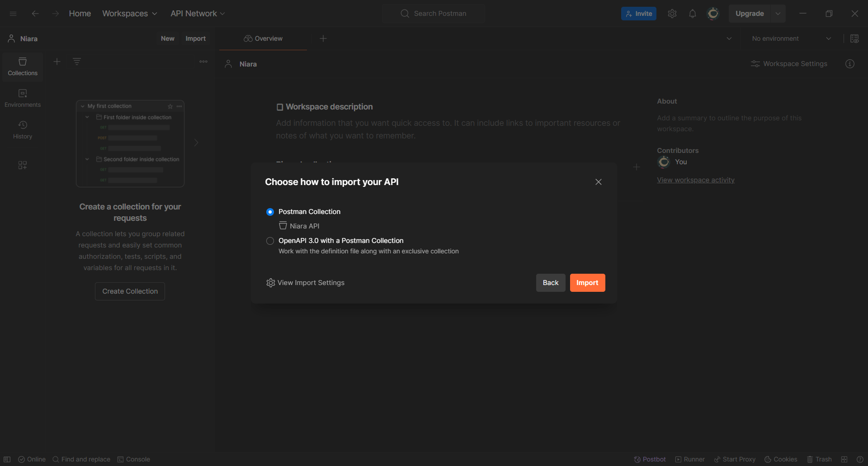
Task: Click the About summary placeholder
Action: point(729,124)
